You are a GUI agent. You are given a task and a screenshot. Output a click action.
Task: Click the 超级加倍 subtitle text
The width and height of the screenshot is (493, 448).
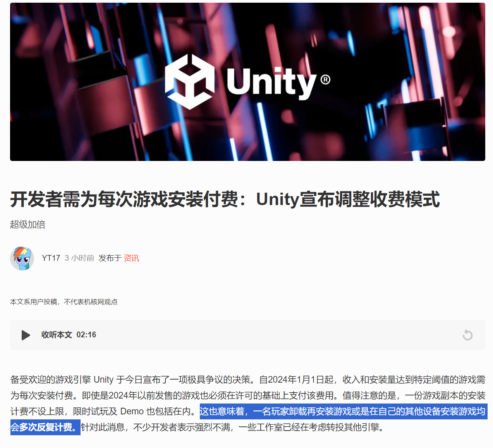28,224
